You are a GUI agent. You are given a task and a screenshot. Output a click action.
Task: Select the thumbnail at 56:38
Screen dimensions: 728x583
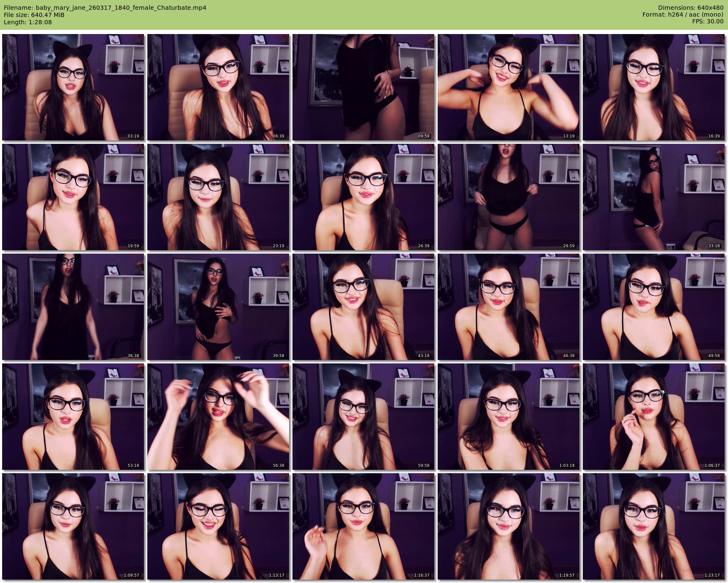[x=218, y=417]
